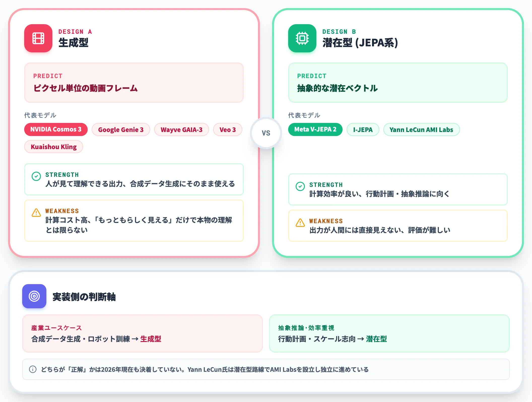Screen dimensions: 532x402
Task: Select the Wayve GAIA-3 tag
Action: point(182,129)
